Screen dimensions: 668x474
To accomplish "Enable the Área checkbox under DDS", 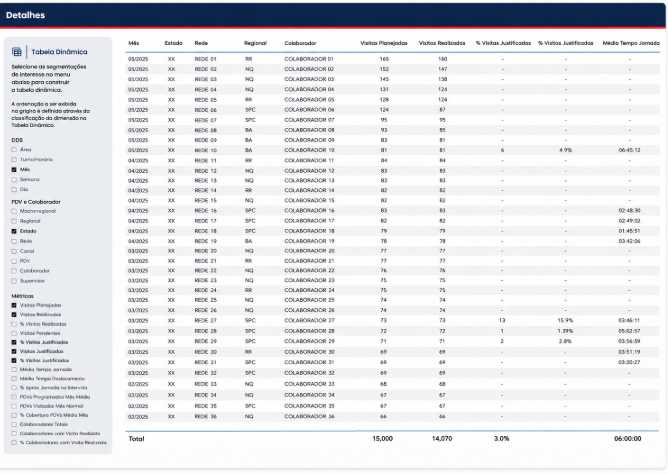I will (x=14, y=149).
